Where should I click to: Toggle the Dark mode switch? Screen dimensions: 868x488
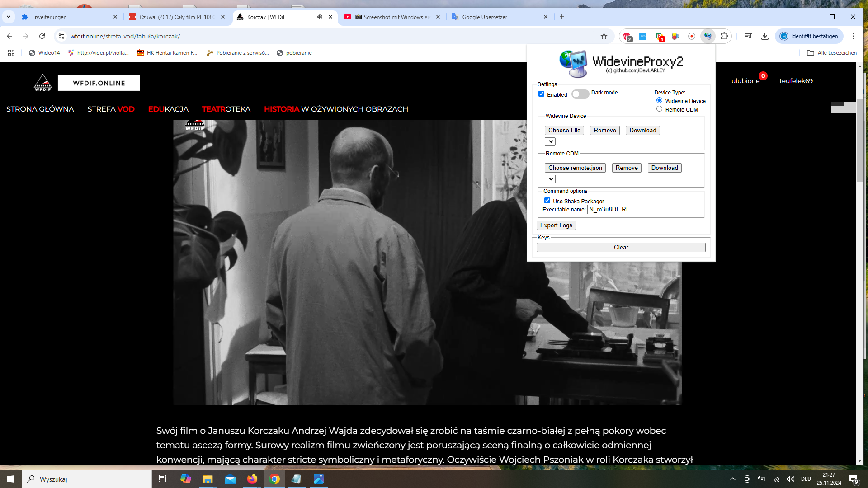tap(580, 94)
